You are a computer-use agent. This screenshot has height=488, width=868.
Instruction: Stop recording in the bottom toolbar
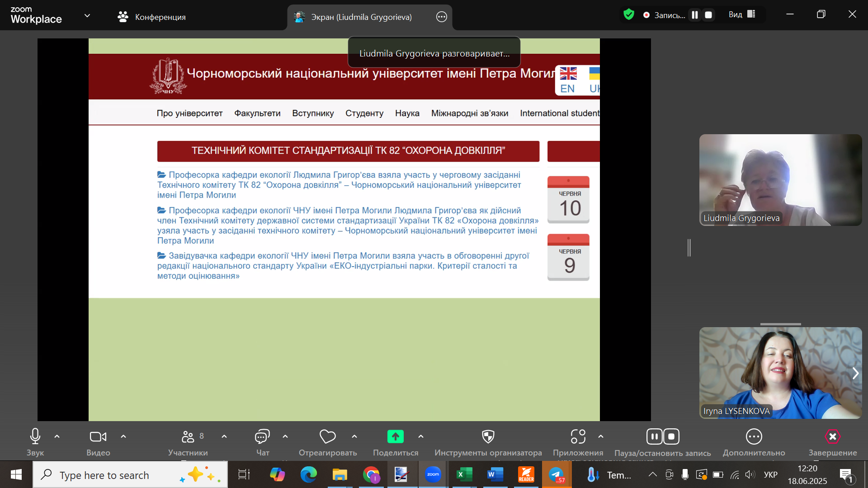click(x=671, y=436)
